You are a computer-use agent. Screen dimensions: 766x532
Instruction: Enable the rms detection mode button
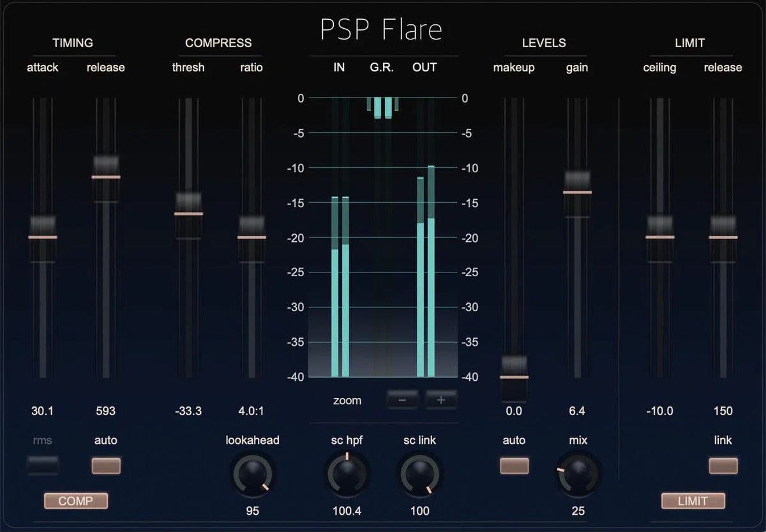tap(41, 465)
